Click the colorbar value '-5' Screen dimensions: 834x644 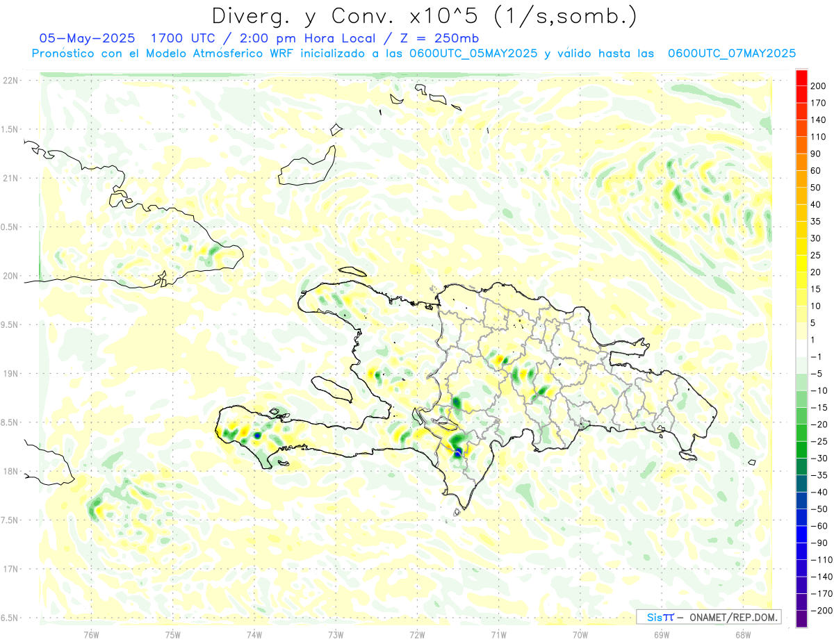click(x=818, y=374)
